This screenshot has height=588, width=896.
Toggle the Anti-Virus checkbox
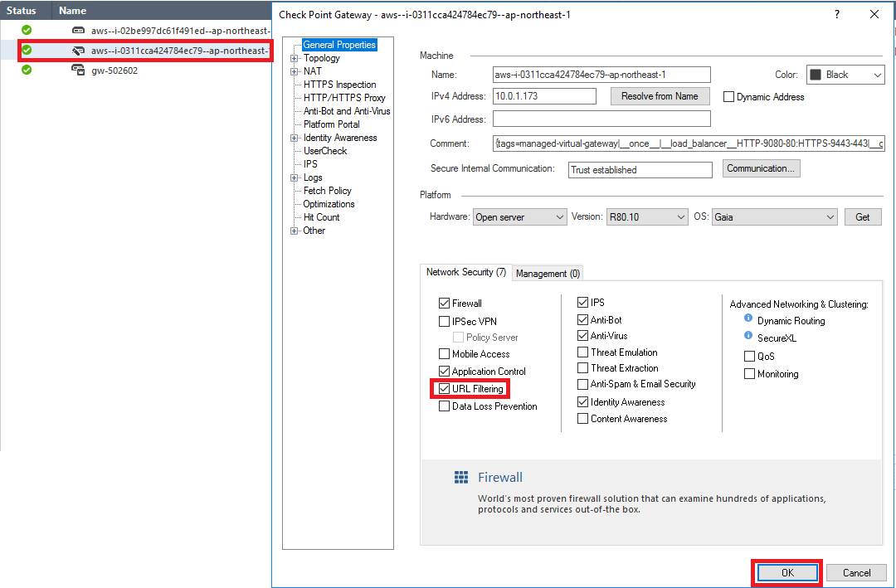(x=583, y=335)
